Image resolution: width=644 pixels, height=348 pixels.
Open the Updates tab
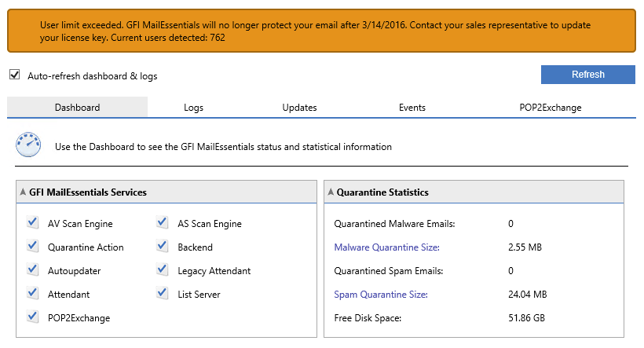[x=299, y=108]
